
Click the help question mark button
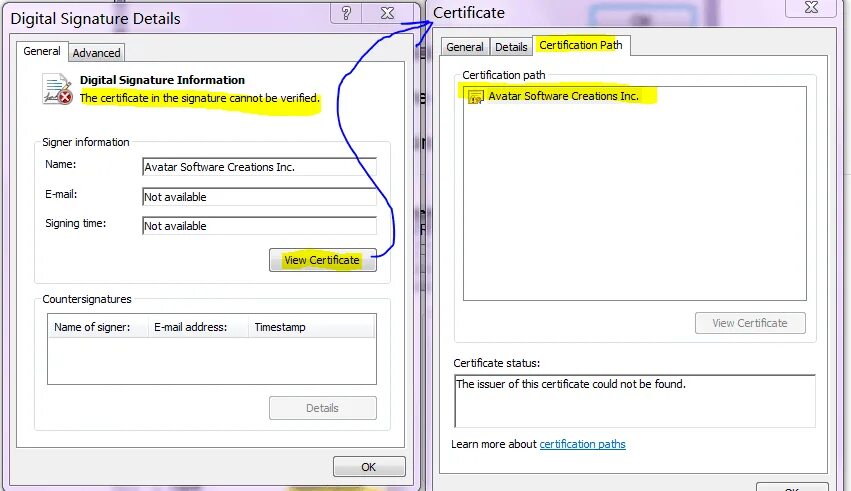346,12
